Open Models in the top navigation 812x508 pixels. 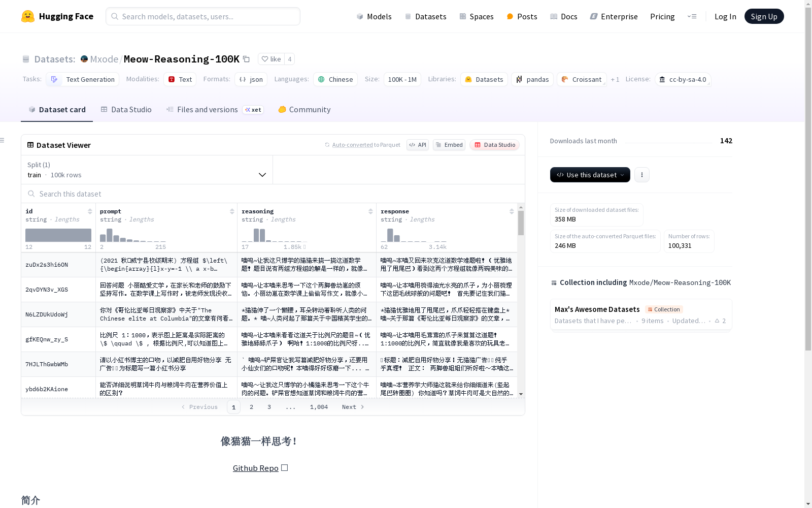[374, 16]
